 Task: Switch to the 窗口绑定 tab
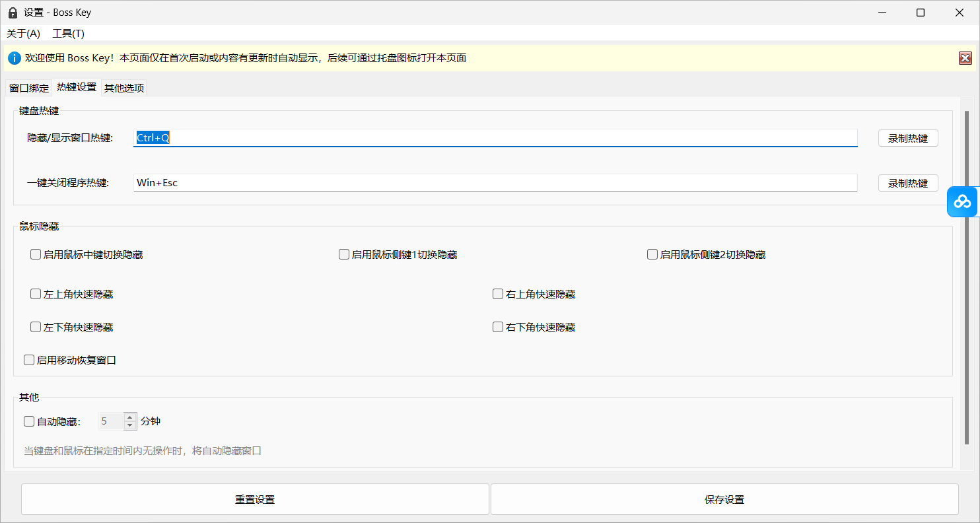29,88
